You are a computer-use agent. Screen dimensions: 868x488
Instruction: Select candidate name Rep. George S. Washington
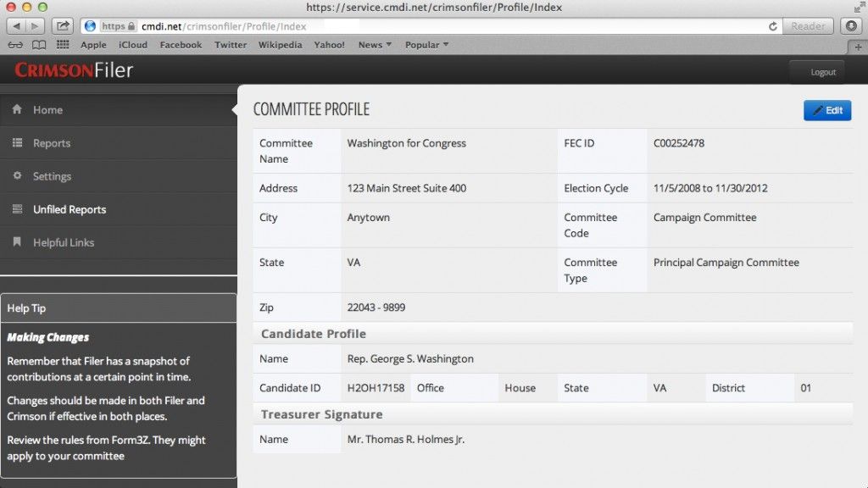tap(410, 358)
